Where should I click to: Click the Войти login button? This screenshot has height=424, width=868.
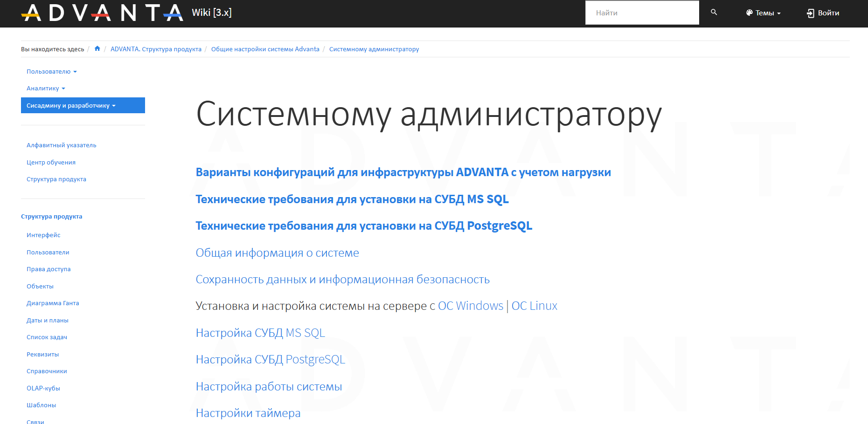click(x=823, y=13)
